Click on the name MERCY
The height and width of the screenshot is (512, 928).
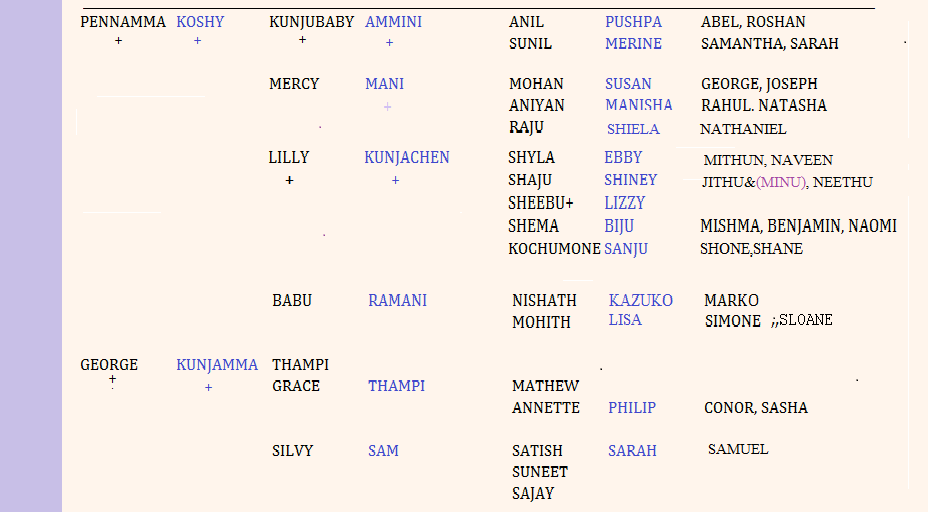(294, 84)
